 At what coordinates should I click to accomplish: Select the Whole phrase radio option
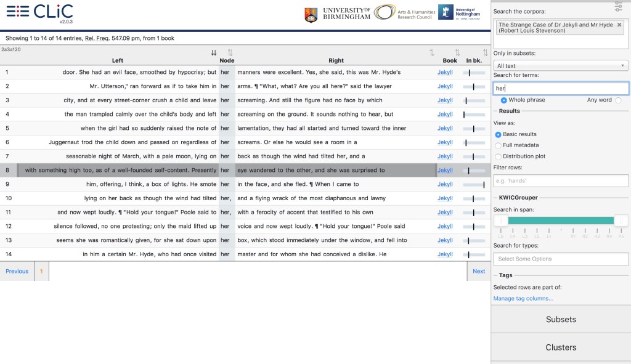pyautogui.click(x=504, y=100)
